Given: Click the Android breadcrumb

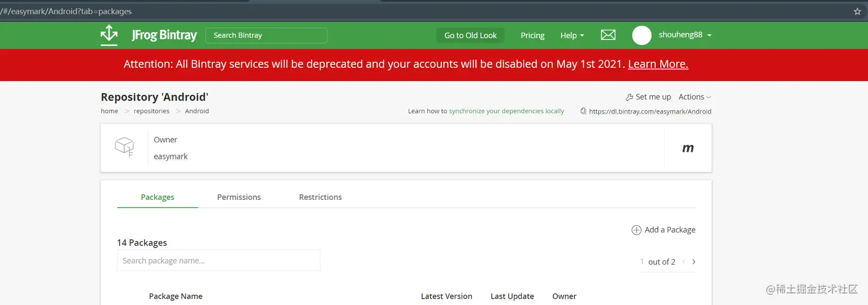Looking at the screenshot, I should (x=197, y=111).
